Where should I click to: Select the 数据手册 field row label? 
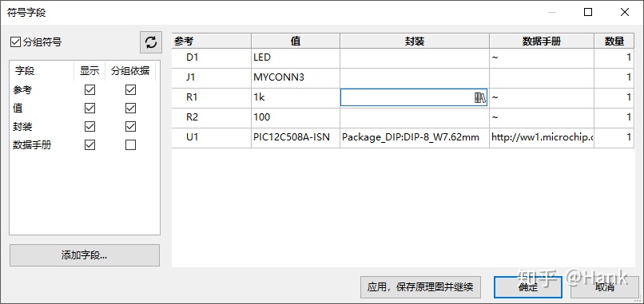coord(32,145)
